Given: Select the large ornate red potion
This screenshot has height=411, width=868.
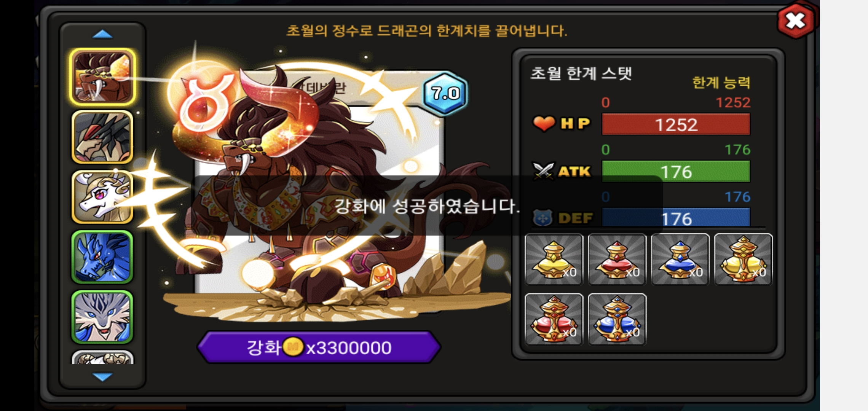Looking at the screenshot, I should click(x=554, y=319).
